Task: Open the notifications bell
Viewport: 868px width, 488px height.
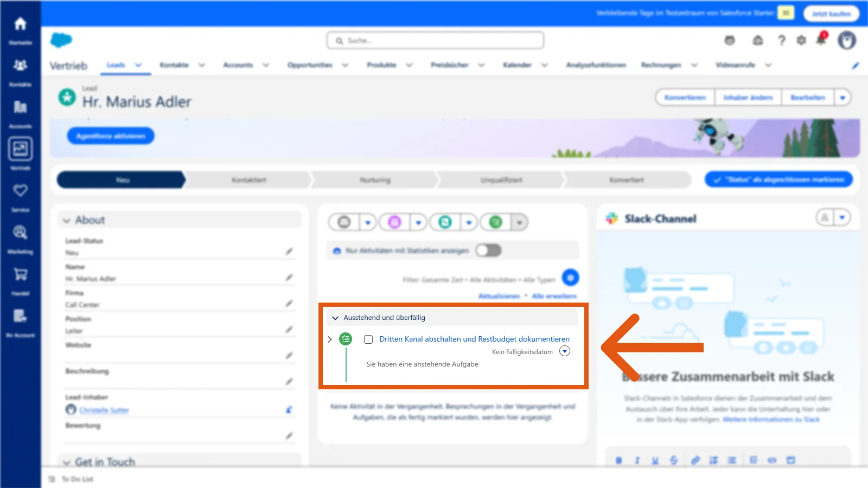Action: pos(821,40)
